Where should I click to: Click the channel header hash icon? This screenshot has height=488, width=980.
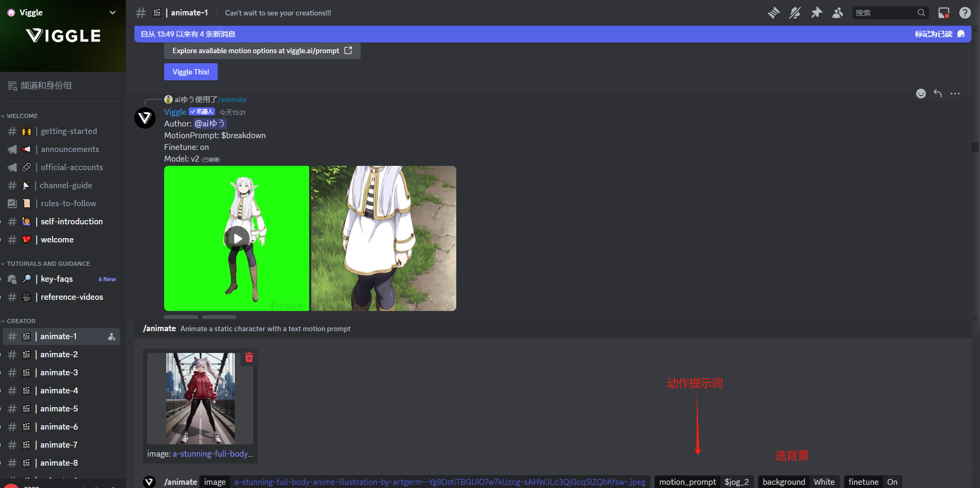(x=141, y=13)
